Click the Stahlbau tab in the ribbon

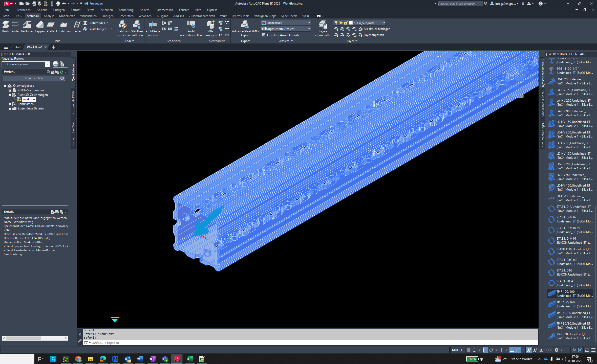(x=33, y=16)
